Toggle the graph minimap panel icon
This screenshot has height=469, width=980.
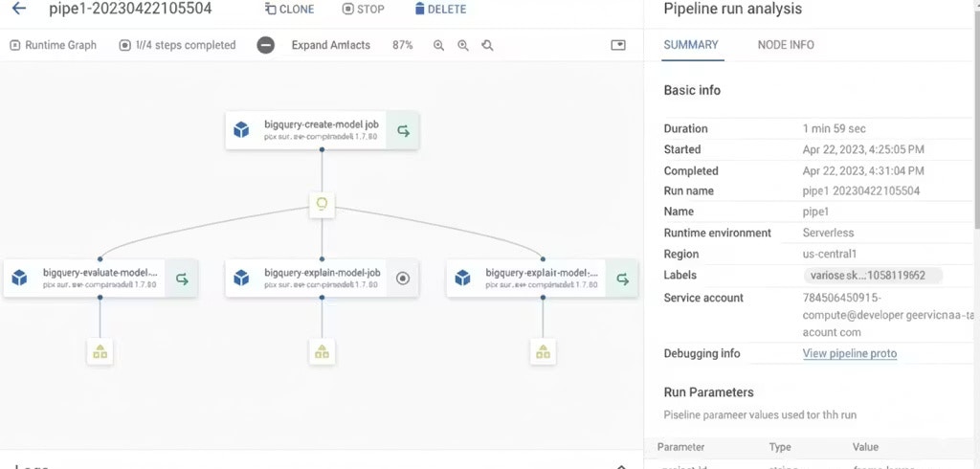[618, 45]
